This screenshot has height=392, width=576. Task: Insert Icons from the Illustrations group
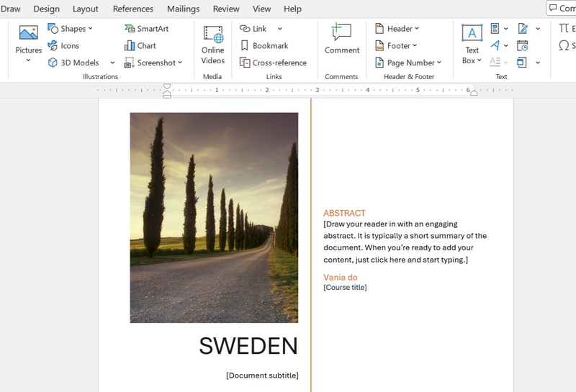63,45
